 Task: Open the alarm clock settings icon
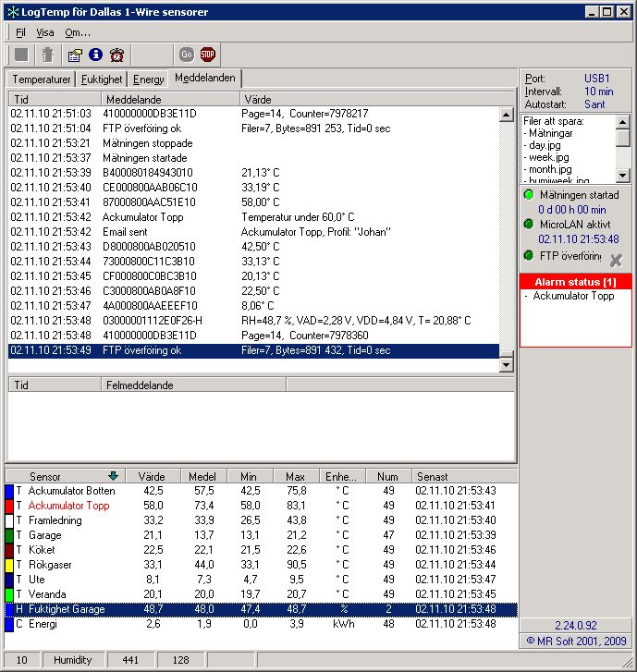[117, 55]
